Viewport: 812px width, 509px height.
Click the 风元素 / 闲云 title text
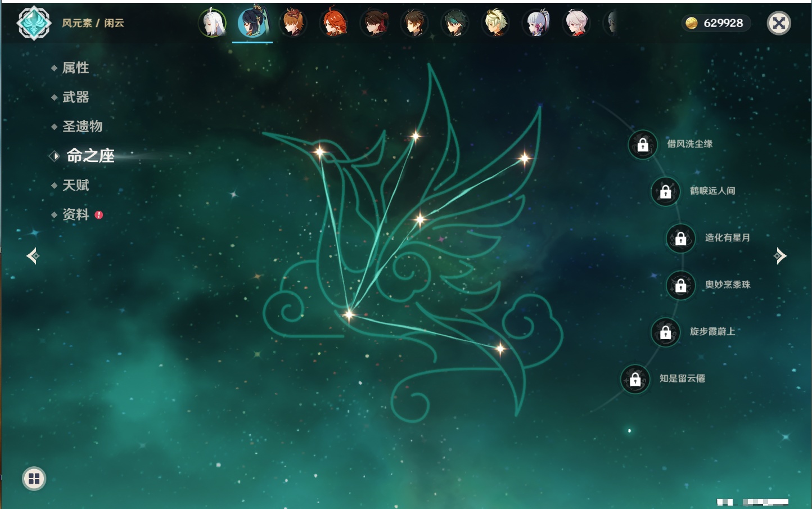point(93,23)
